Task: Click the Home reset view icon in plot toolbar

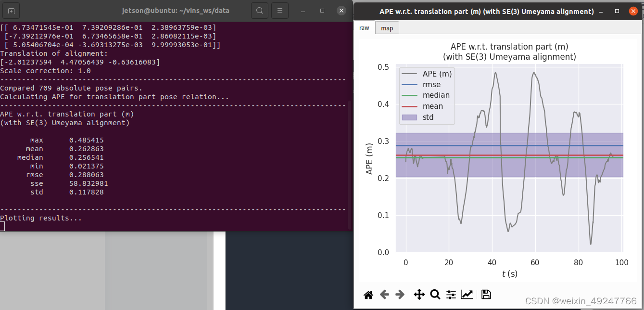Action: tap(368, 295)
